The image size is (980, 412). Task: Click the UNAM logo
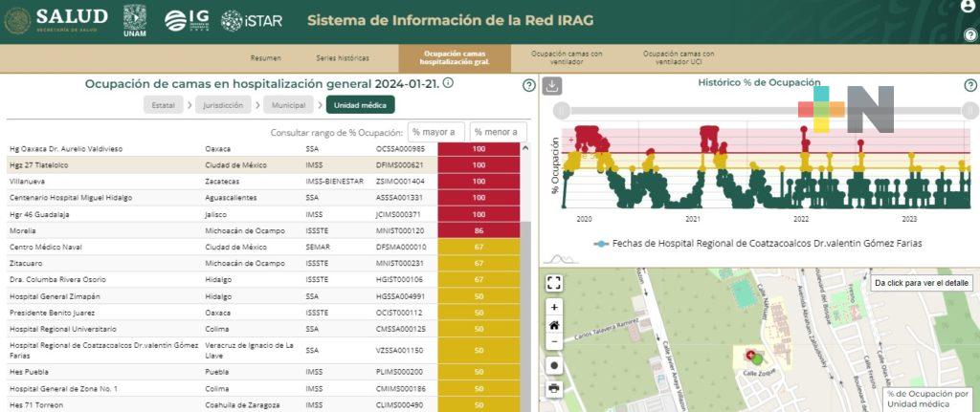(134, 21)
